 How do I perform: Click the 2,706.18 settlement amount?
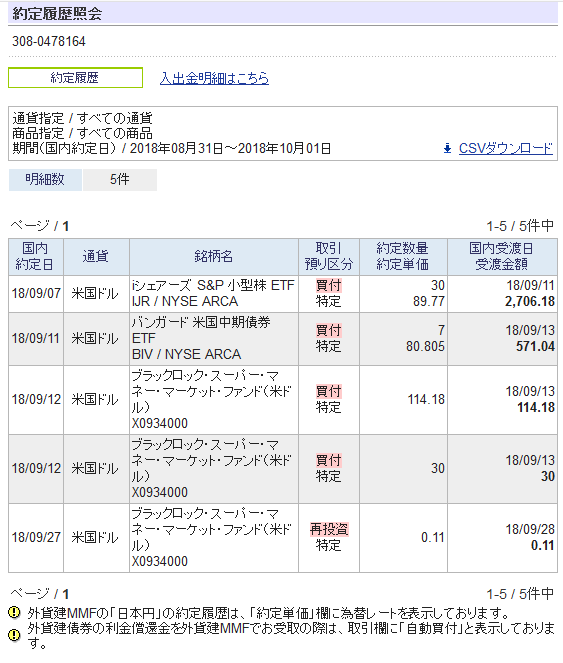click(530, 301)
